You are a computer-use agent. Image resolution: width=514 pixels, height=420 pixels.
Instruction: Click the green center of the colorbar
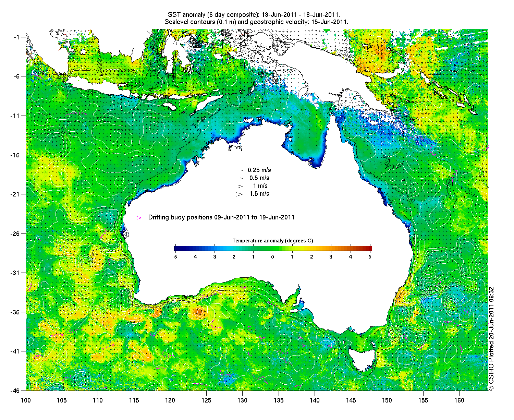[x=273, y=249]
